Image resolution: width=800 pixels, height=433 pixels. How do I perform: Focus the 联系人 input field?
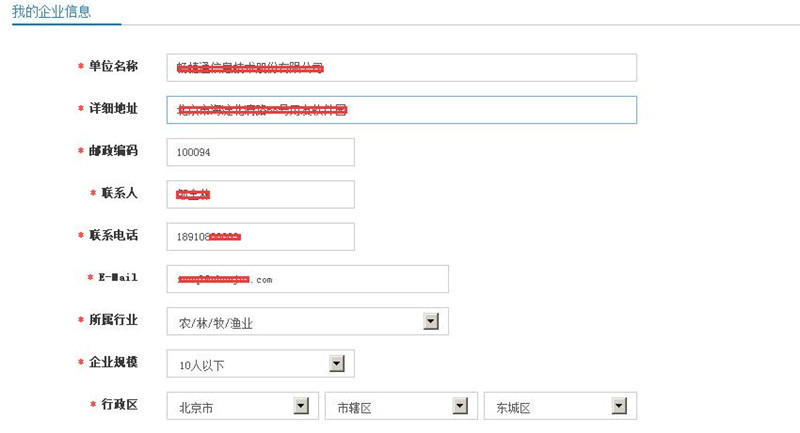[x=261, y=194]
